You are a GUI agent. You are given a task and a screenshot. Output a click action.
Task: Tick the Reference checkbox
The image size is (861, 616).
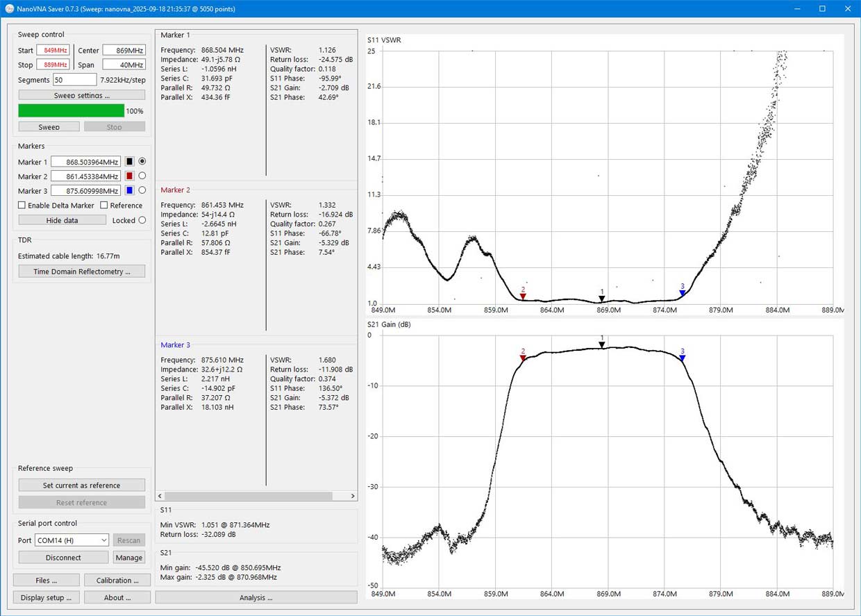pyautogui.click(x=104, y=206)
